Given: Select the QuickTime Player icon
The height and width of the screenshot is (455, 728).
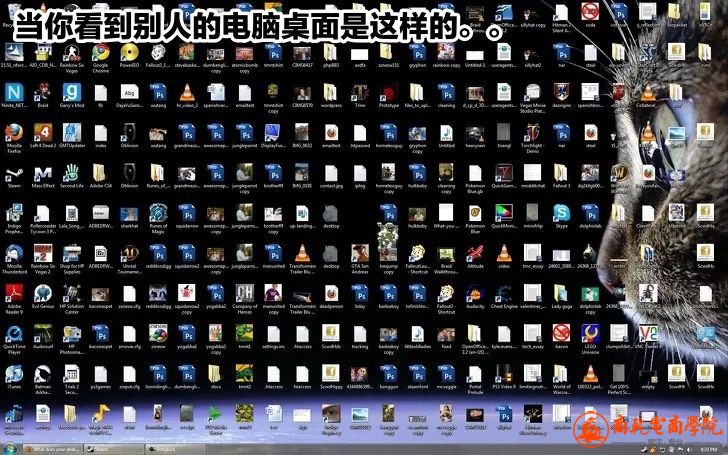Looking at the screenshot, I should [14, 335].
